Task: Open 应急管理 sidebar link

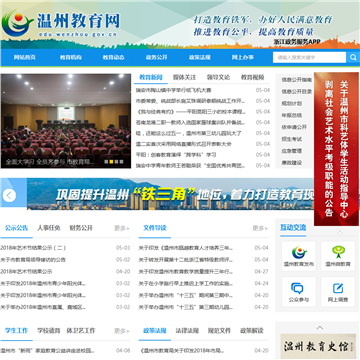Action: click(x=292, y=151)
